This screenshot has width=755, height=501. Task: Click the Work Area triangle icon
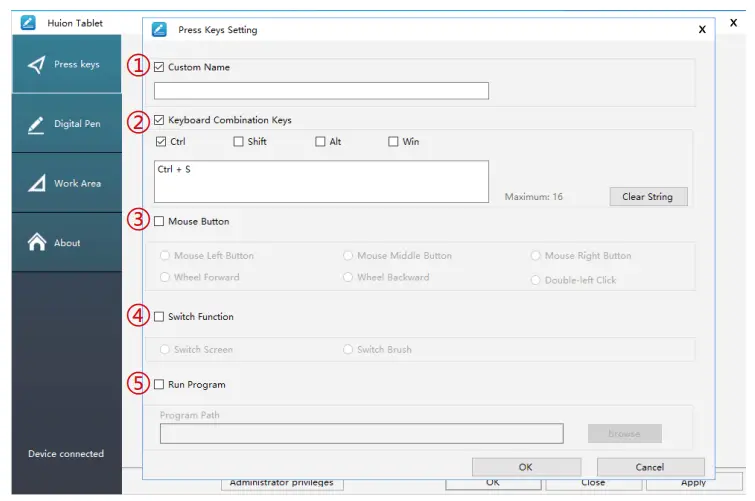[x=37, y=184]
